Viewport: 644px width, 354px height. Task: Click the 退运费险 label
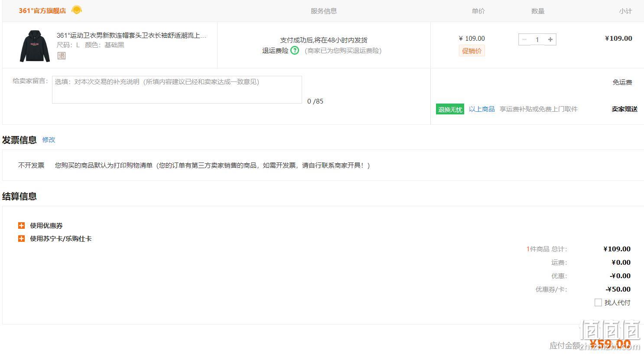275,50
